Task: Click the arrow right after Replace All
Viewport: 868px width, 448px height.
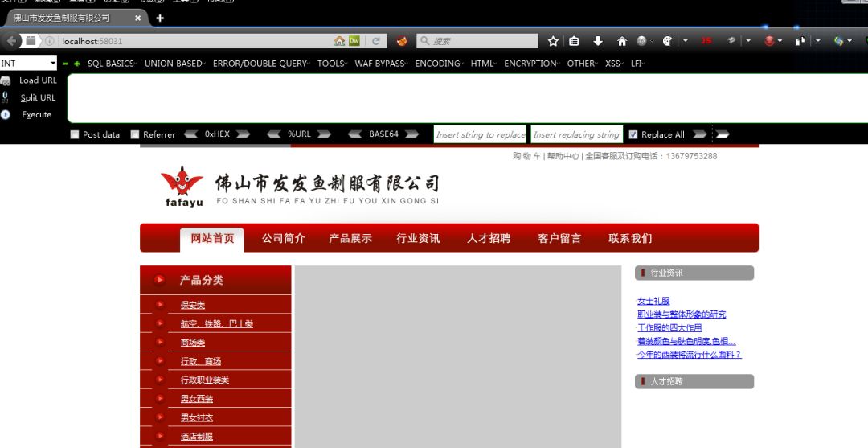Action: 700,134
